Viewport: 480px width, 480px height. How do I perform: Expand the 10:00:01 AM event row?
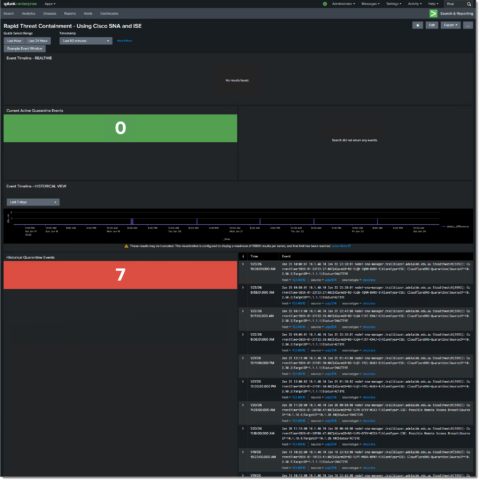point(243,264)
